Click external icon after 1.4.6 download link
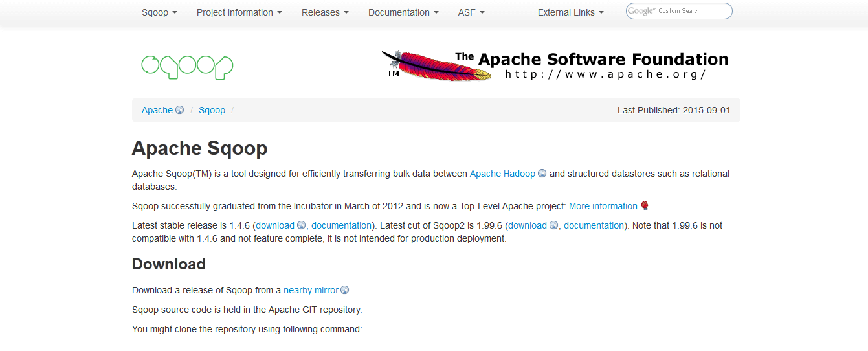 point(301,225)
